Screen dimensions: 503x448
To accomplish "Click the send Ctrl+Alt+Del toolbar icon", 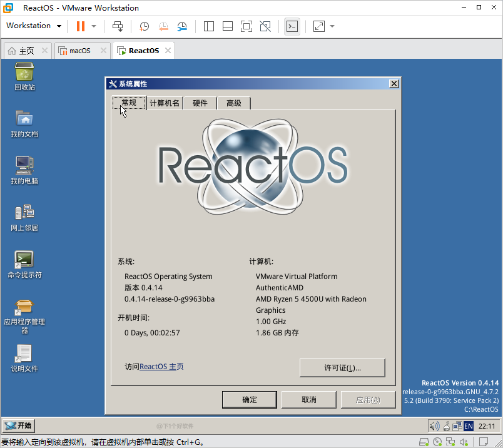I will click(118, 26).
